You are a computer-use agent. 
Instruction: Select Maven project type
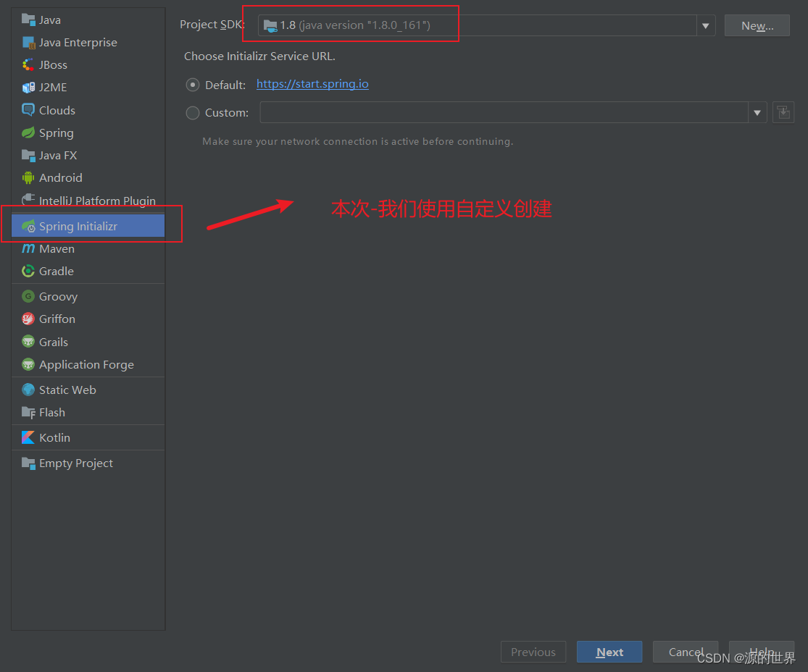point(88,248)
